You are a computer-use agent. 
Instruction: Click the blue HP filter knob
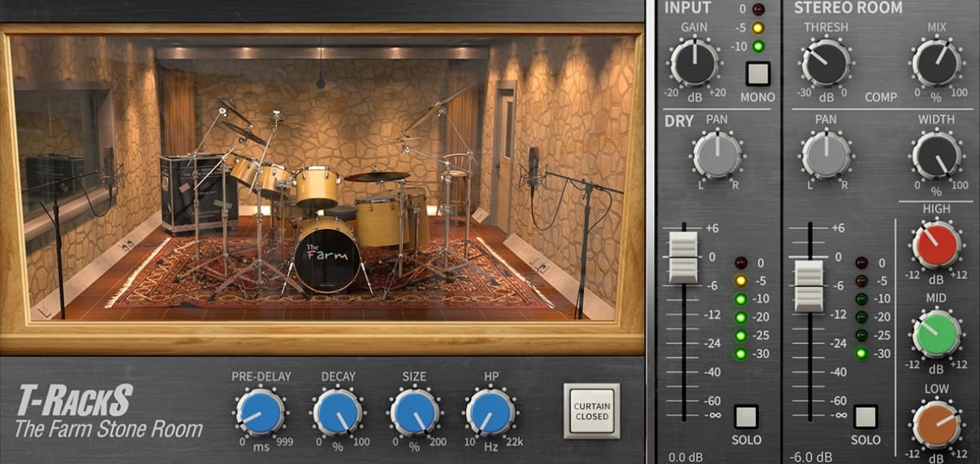tap(490, 413)
